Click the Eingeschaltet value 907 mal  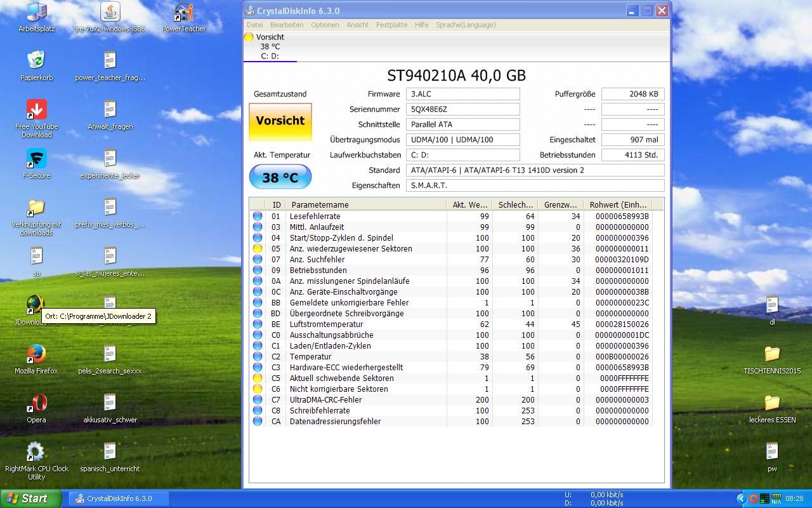(632, 140)
